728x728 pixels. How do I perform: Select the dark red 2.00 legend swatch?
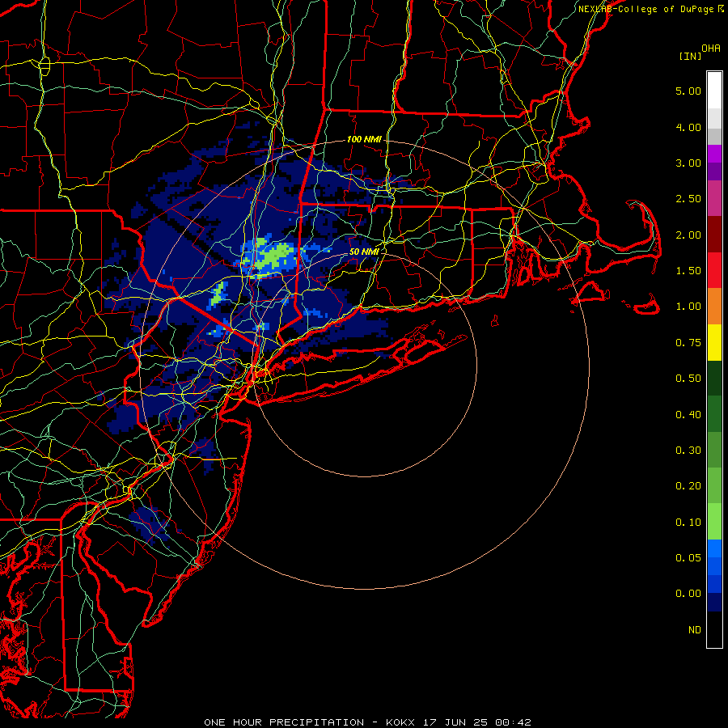(714, 234)
